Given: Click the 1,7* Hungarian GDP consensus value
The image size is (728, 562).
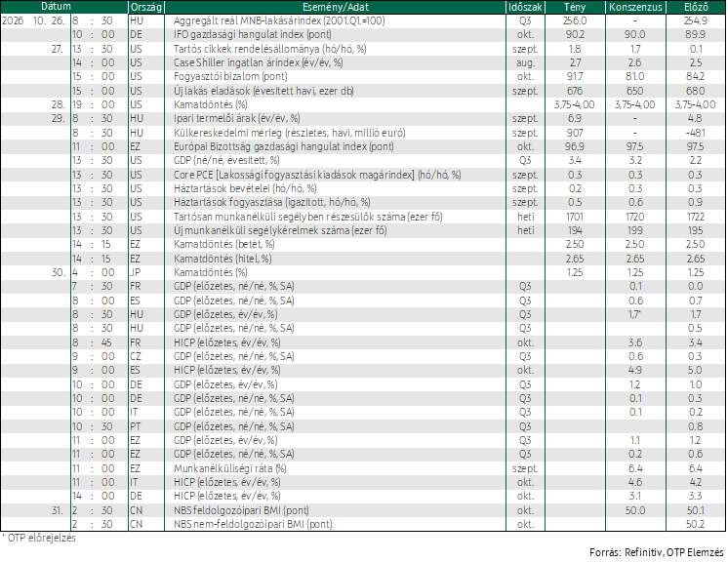Looking at the screenshot, I should click(635, 314).
